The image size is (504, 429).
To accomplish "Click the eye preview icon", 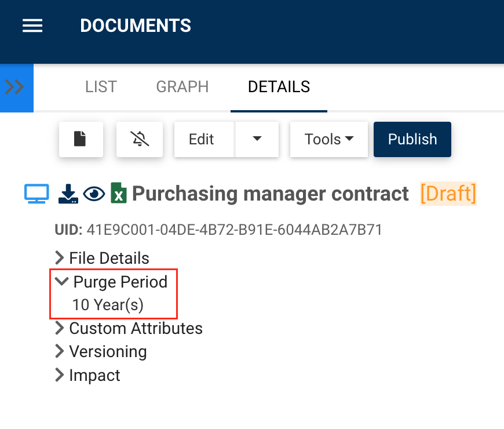I will 94,194.
